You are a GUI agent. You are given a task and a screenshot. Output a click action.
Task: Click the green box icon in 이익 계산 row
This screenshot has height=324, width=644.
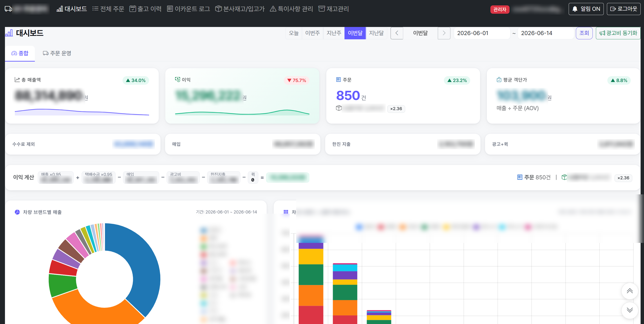pos(564,177)
